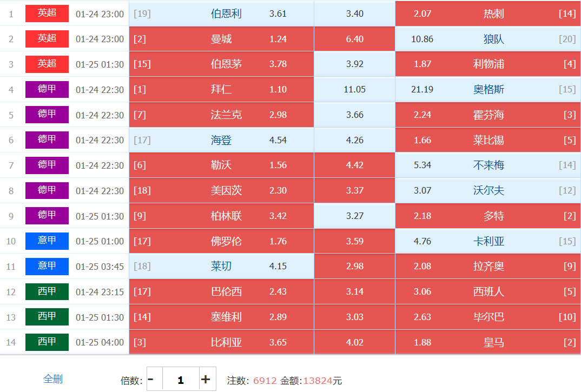581x392 pixels.
Task: Toggle 伯恩利 home win at 3.61
Action: pyautogui.click(x=221, y=14)
